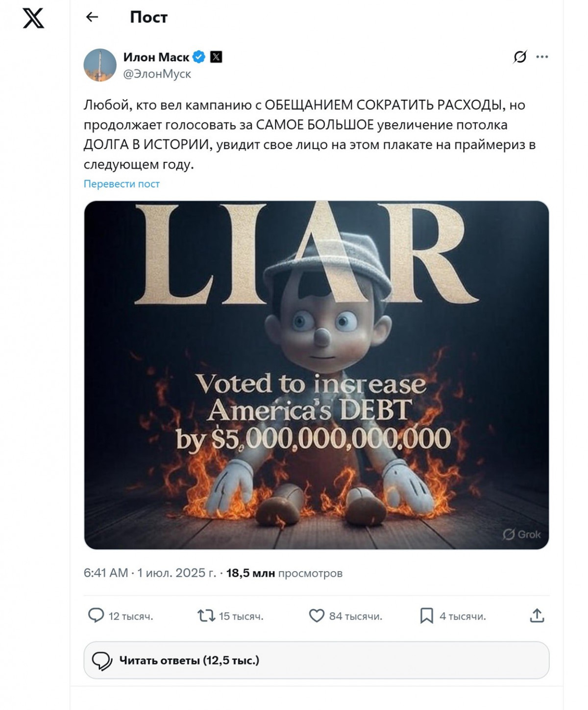
Task: Toggle the like heart icon
Action: [x=317, y=615]
